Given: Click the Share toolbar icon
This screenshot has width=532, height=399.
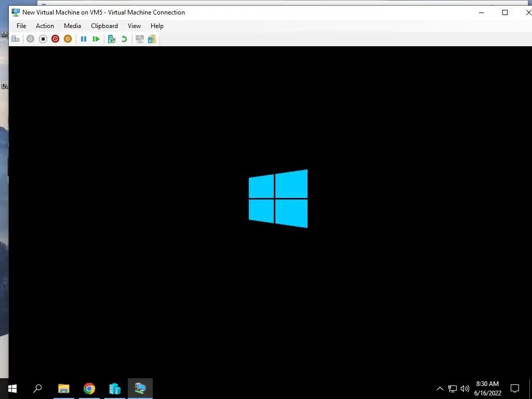Looking at the screenshot, I should click(152, 39).
